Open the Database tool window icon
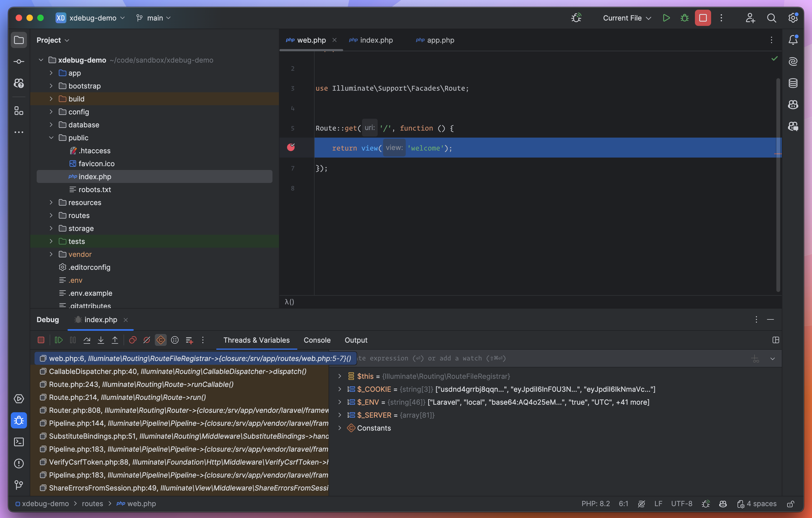Screen dimensions: 812x518 [793, 83]
